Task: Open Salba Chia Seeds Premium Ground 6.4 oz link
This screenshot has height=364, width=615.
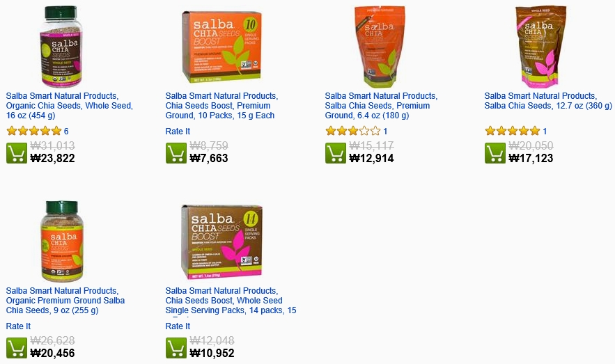Action: 381,105
